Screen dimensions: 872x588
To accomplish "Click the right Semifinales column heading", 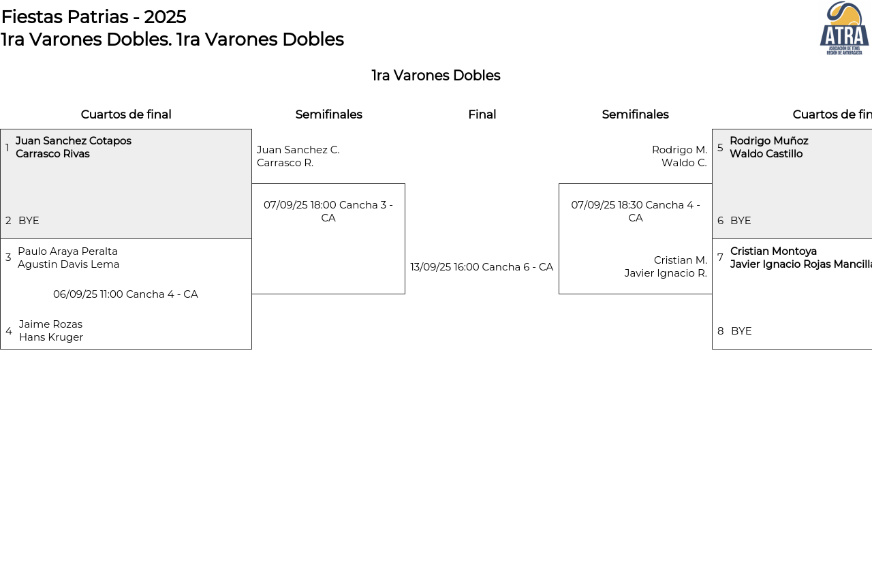I will point(635,114).
